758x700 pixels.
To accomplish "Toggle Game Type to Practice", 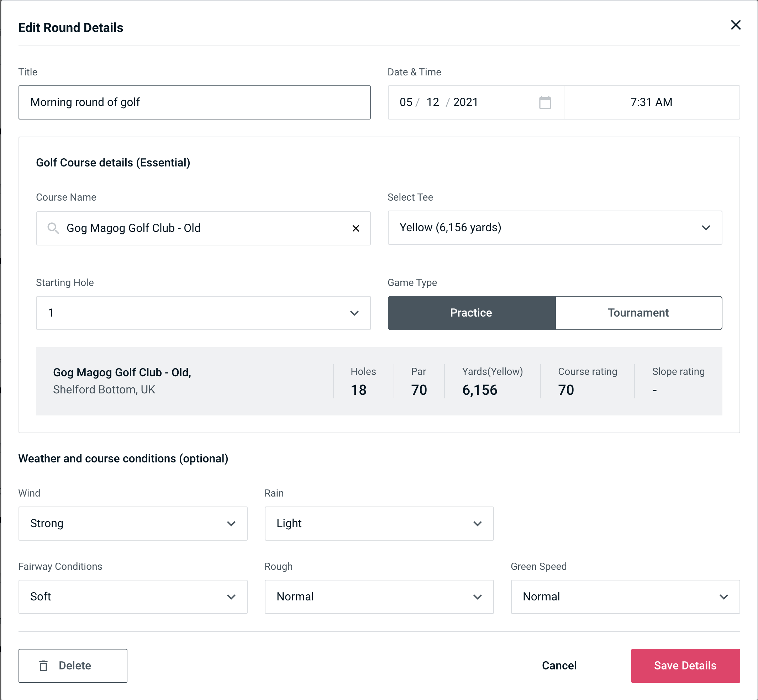I will pyautogui.click(x=472, y=313).
